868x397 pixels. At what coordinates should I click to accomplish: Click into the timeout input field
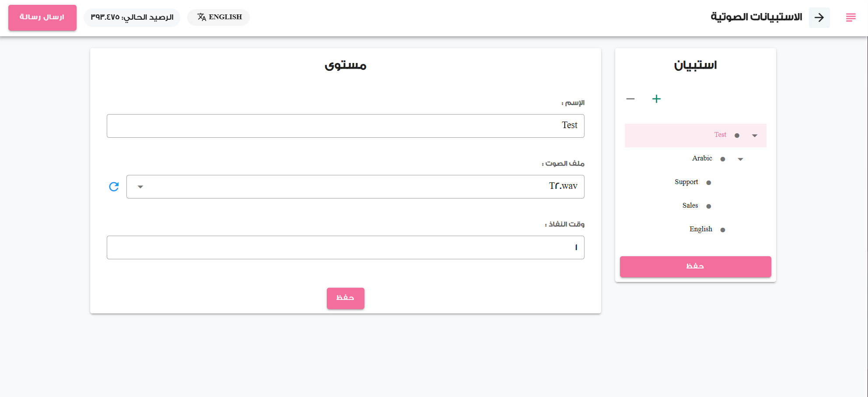[x=346, y=247]
